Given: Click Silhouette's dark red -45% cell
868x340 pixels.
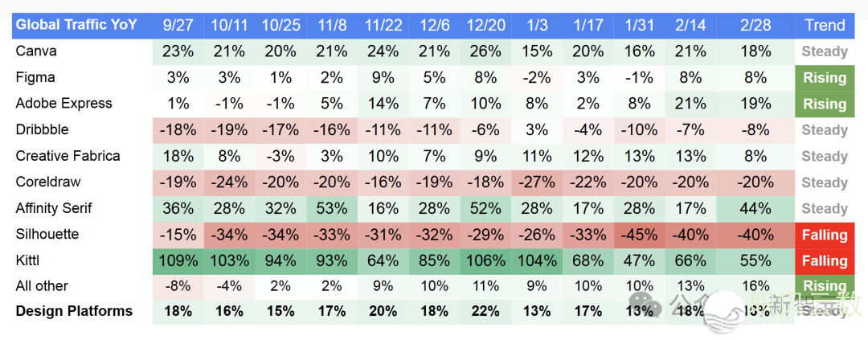Looking at the screenshot, I should click(x=641, y=236).
